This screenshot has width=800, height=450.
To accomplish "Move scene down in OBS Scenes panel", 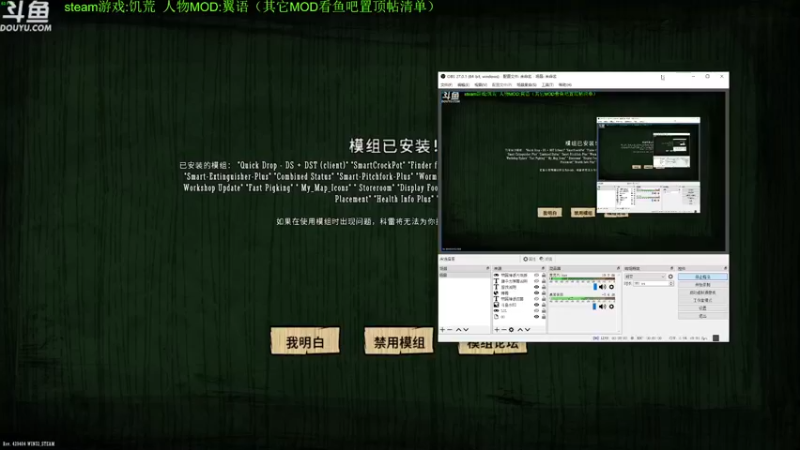I will [466, 330].
